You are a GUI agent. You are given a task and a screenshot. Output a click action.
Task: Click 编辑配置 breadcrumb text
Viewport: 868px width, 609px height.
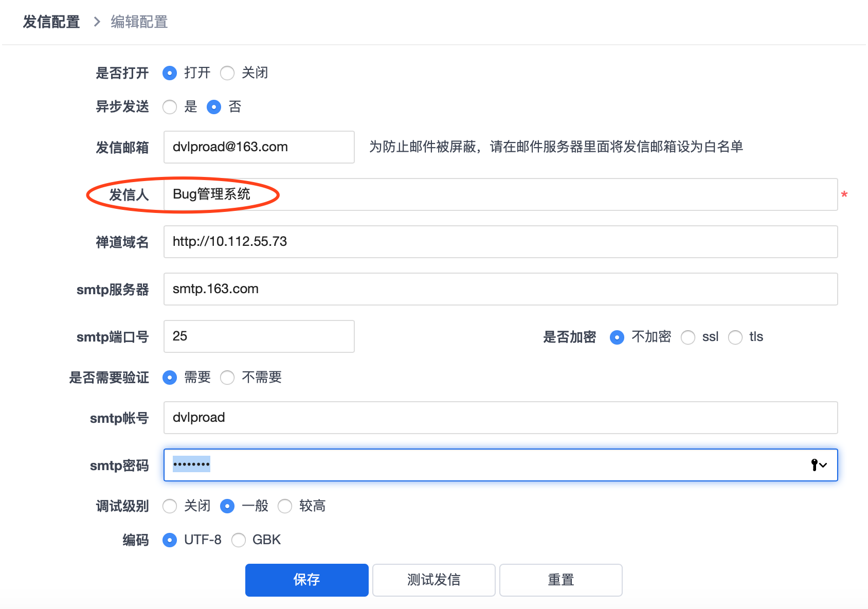coord(139,22)
